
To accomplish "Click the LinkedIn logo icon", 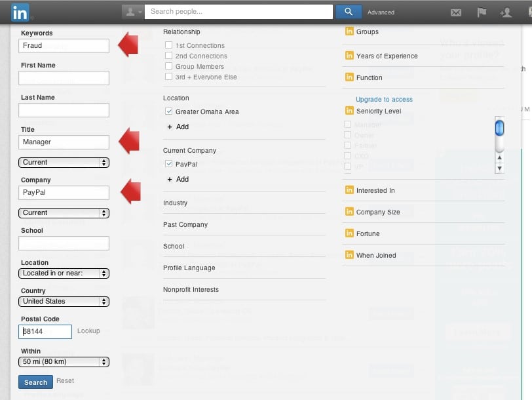I will point(20,12).
